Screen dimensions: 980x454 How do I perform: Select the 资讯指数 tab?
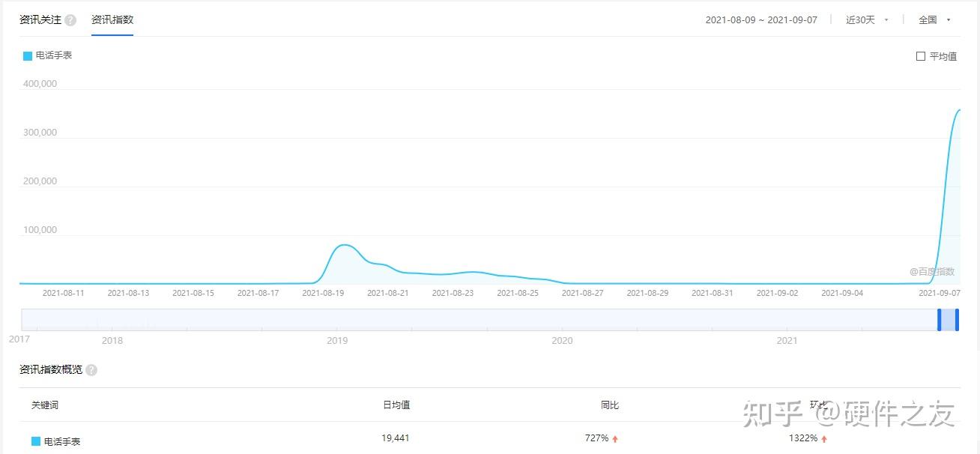(x=112, y=20)
